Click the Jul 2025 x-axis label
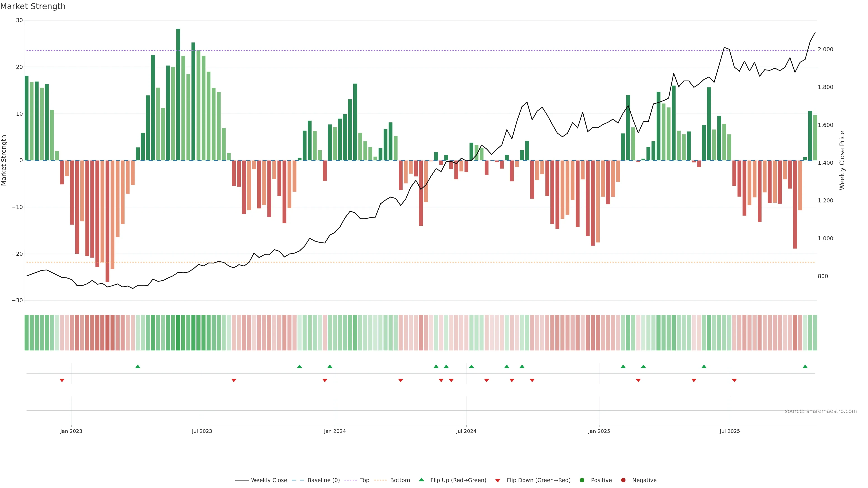 (729, 431)
